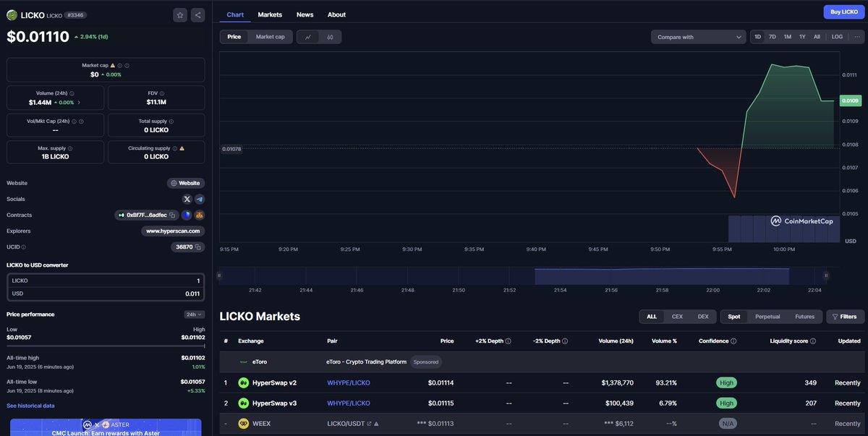Screen dimensions: 868x436
Task: Switch chart to line view icon
Action: click(x=307, y=37)
